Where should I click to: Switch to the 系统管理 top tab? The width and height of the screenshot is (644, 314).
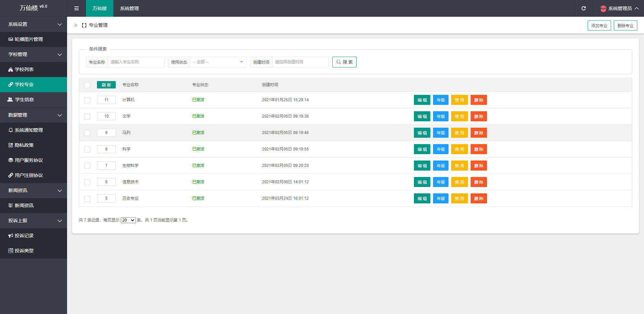pos(129,8)
